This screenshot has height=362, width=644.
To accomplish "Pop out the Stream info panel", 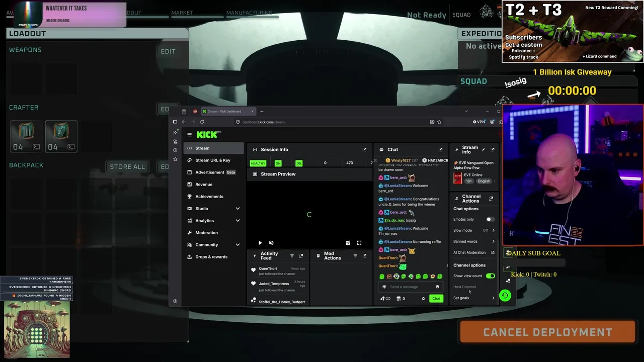I will tap(492, 150).
